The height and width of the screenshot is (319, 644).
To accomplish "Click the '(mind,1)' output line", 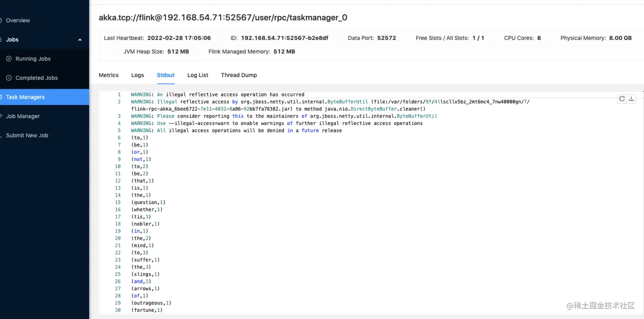I will (x=143, y=245).
